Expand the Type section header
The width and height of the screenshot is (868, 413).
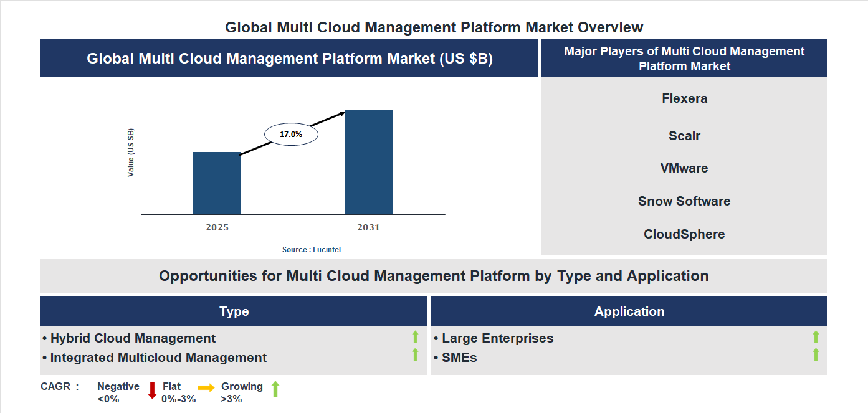pyautogui.click(x=235, y=311)
